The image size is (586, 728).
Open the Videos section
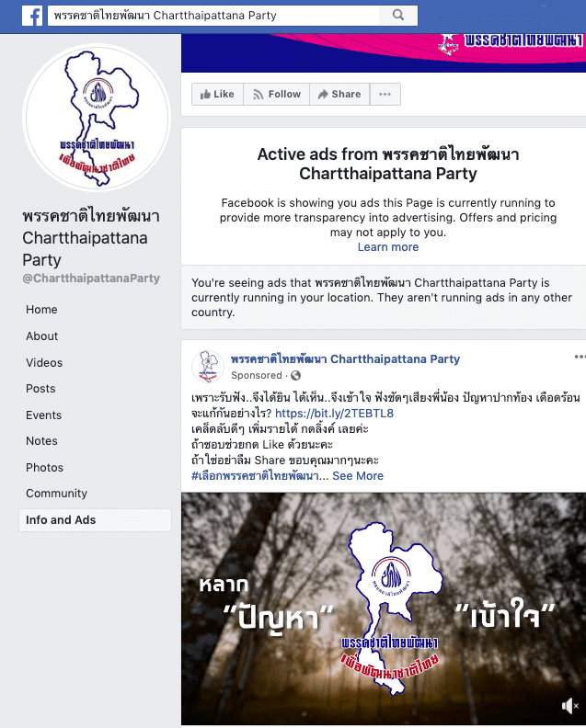[44, 362]
